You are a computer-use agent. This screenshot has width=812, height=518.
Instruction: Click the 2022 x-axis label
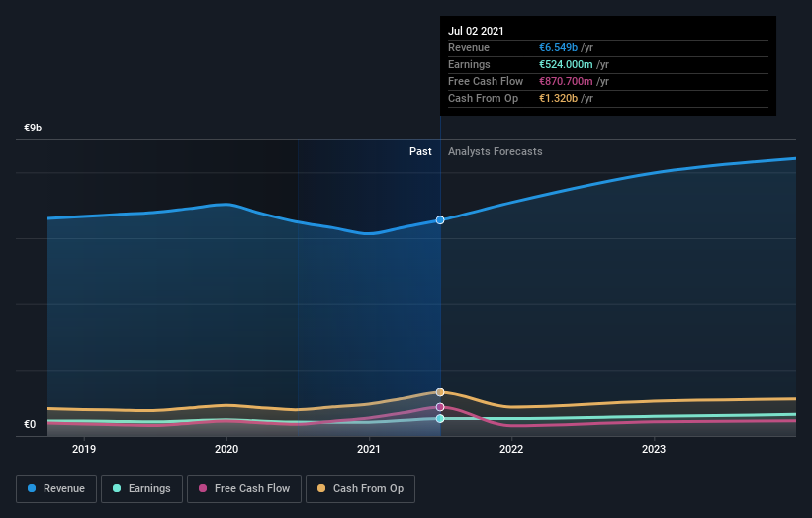(511, 449)
